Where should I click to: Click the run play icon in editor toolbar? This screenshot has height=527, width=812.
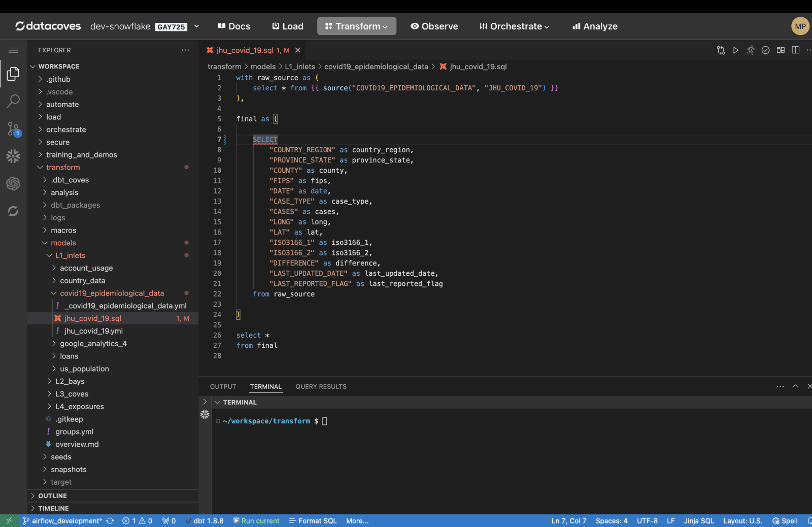(x=736, y=50)
